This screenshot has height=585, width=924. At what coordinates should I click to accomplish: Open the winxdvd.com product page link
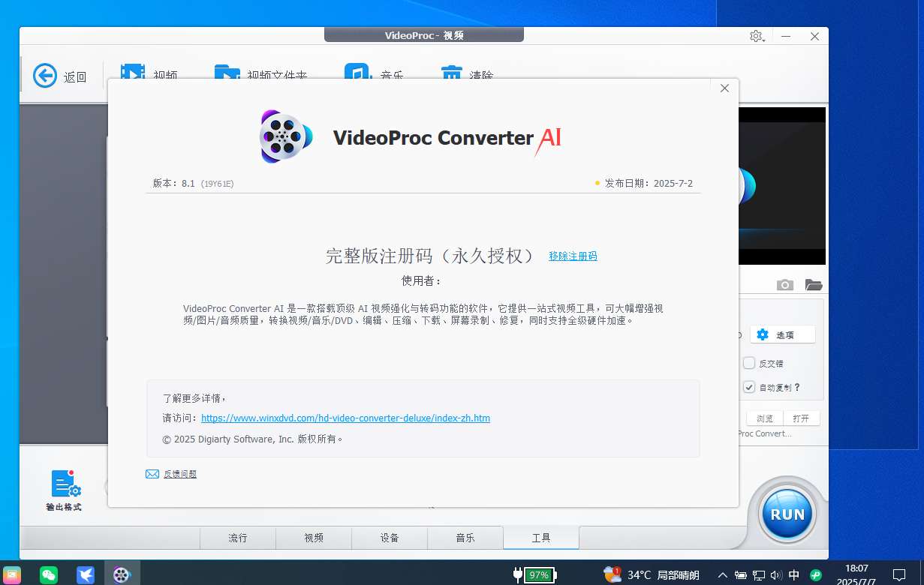click(x=345, y=418)
